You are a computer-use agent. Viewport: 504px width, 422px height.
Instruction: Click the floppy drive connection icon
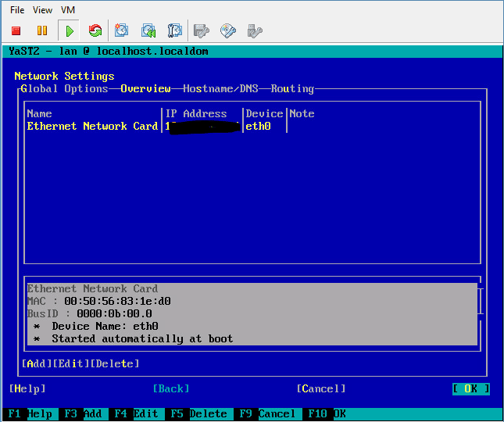(202, 30)
